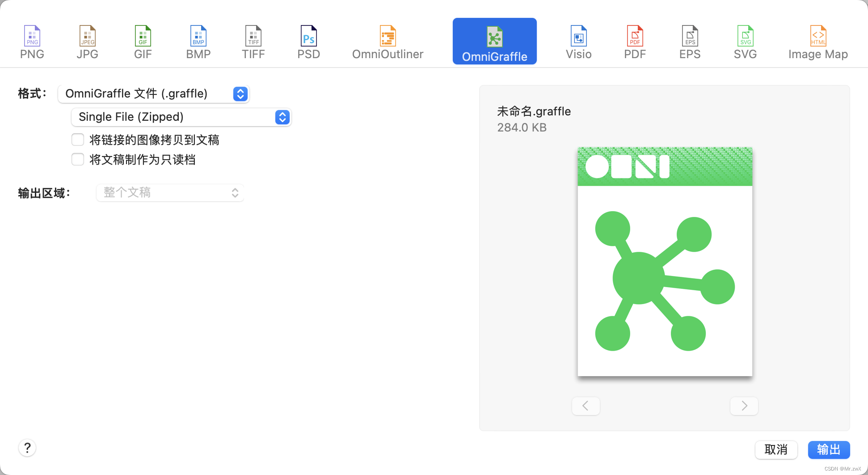Open the 输出区域 整个文稿 dropdown
The image size is (868, 475).
click(170, 193)
